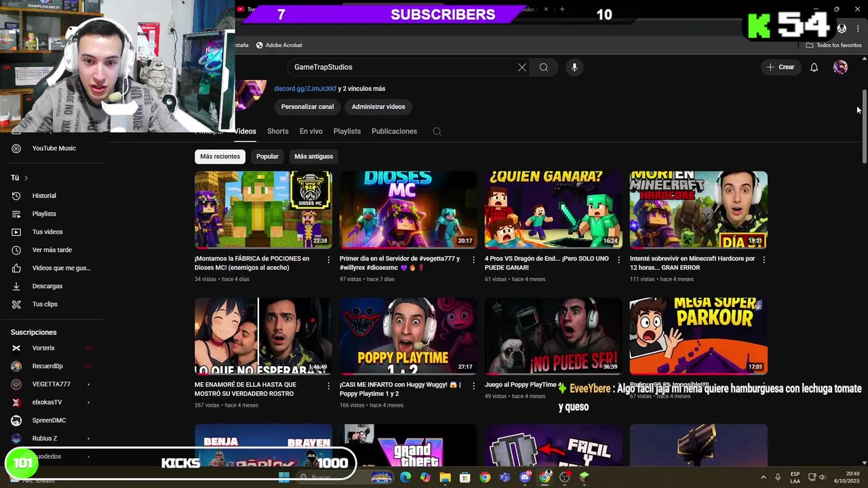Click the Crear button

781,67
